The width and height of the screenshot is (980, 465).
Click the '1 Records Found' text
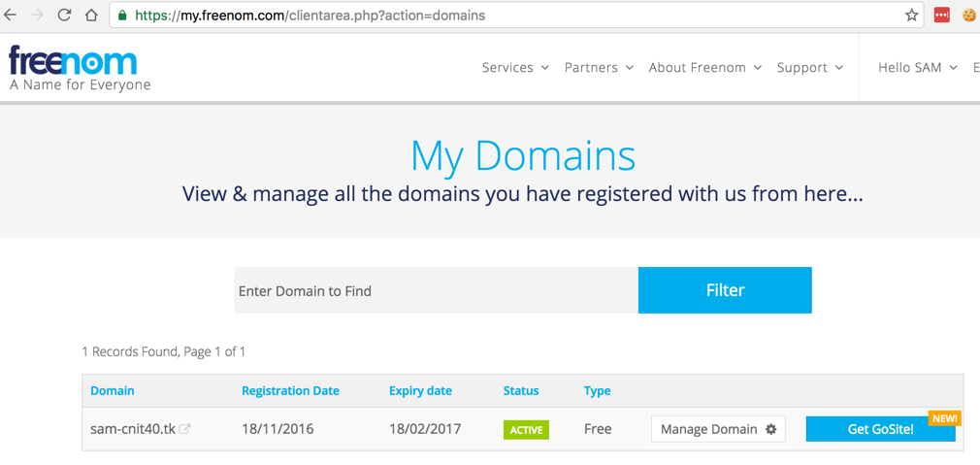(x=129, y=351)
